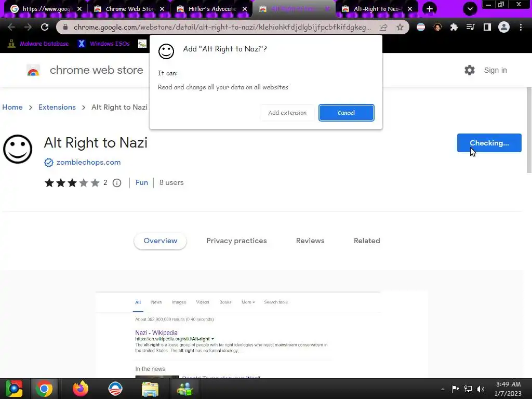Click the verified publisher badge icon

[x=49, y=163]
